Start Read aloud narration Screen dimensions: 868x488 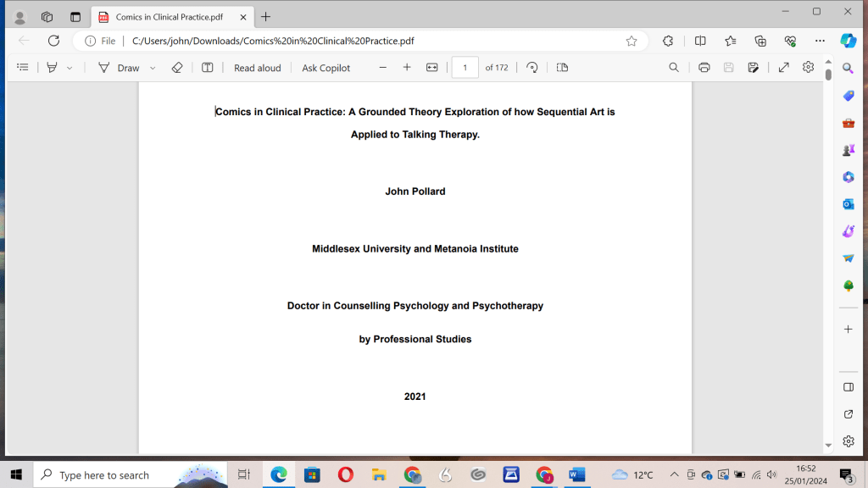(x=257, y=67)
